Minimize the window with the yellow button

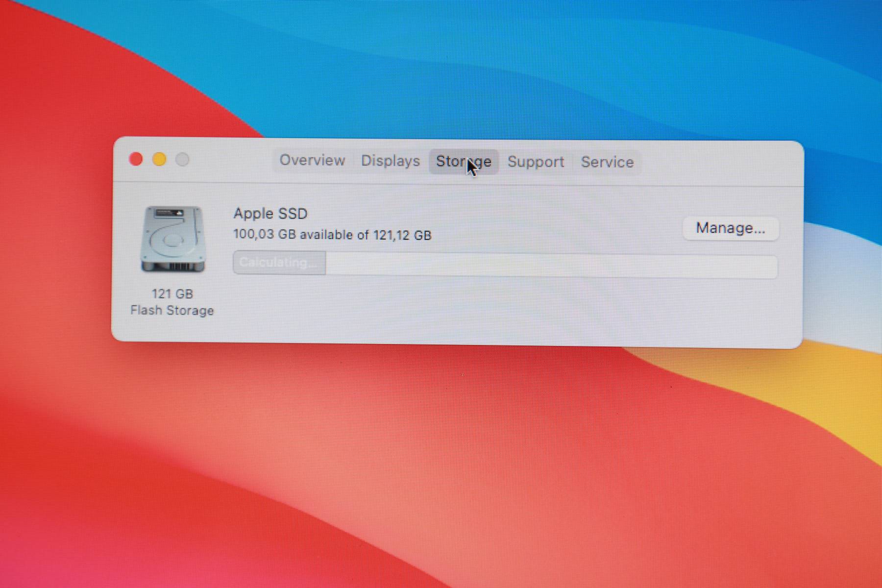click(159, 159)
